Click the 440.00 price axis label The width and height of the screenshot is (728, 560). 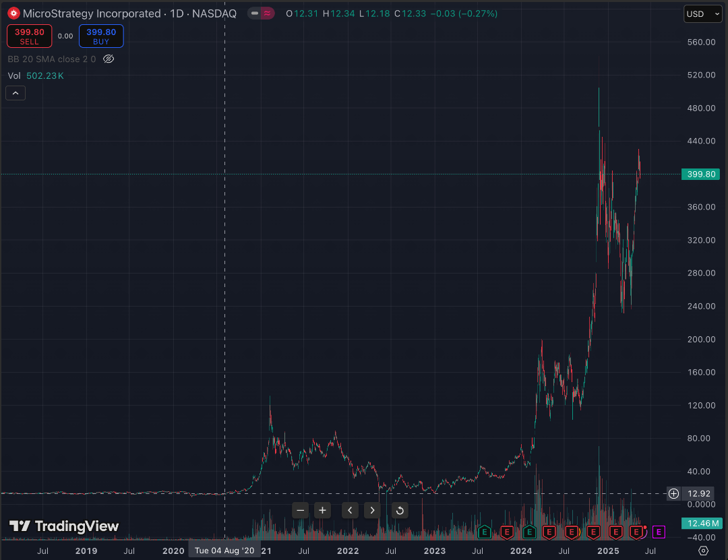tap(701, 141)
